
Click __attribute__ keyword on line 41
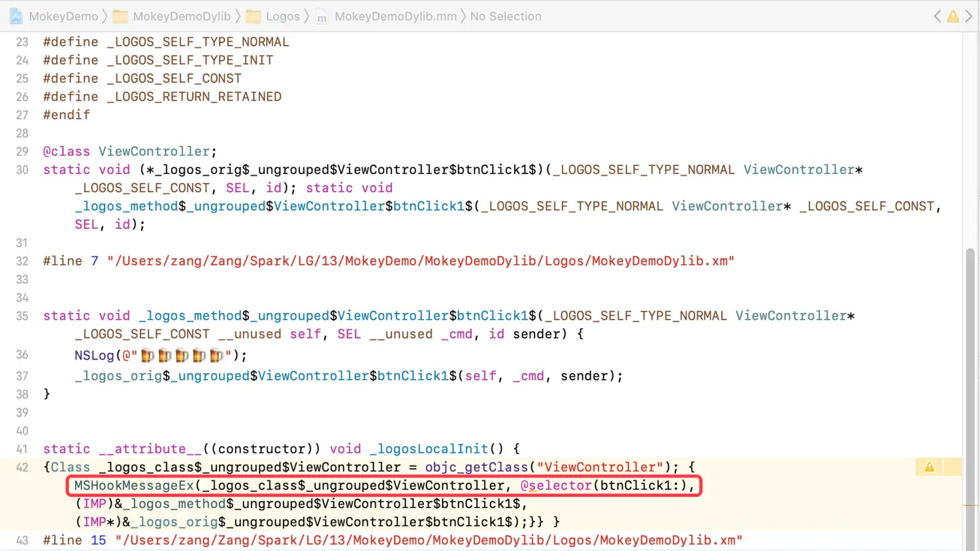pyautogui.click(x=150, y=449)
